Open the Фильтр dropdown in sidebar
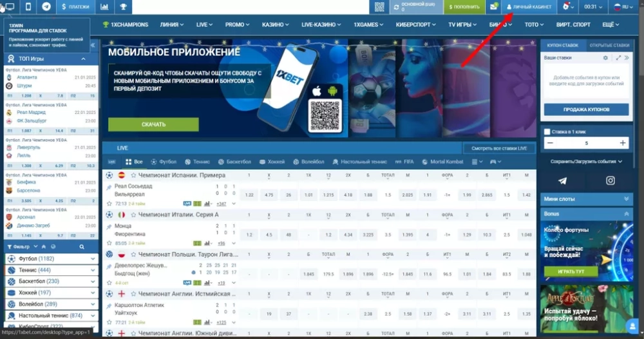 point(22,247)
